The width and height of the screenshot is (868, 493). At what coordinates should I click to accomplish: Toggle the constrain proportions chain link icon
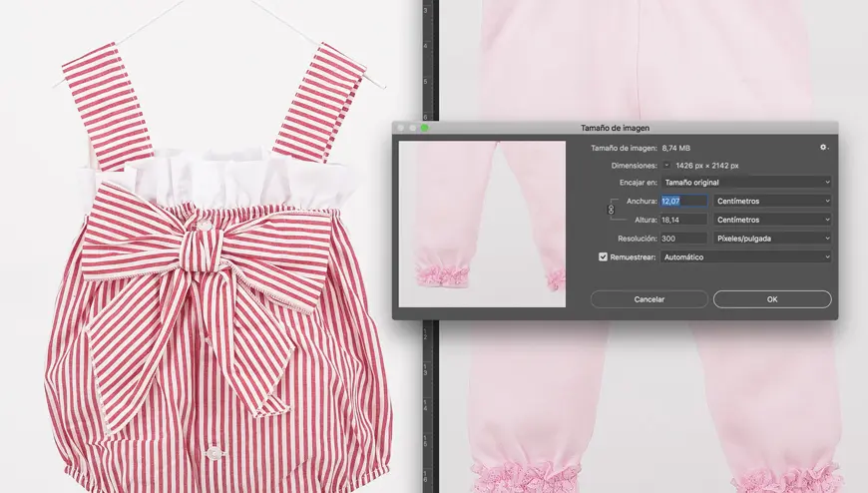pyautogui.click(x=613, y=210)
